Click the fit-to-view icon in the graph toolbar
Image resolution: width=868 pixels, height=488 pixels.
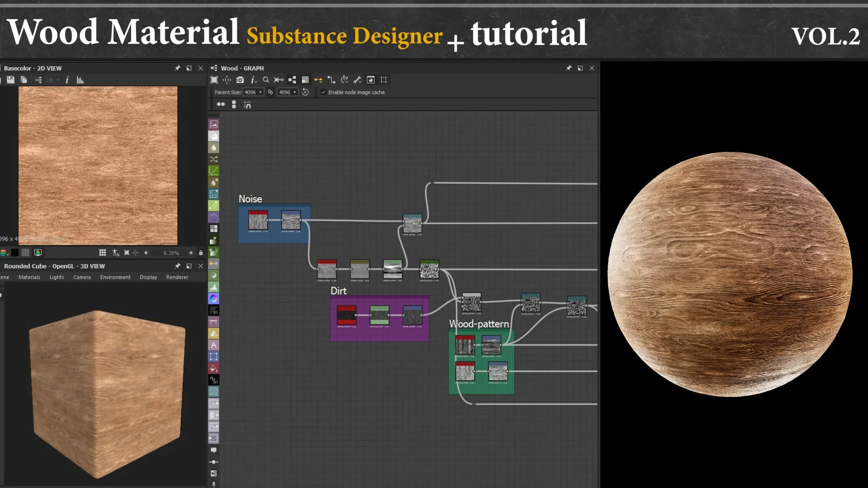pos(214,80)
